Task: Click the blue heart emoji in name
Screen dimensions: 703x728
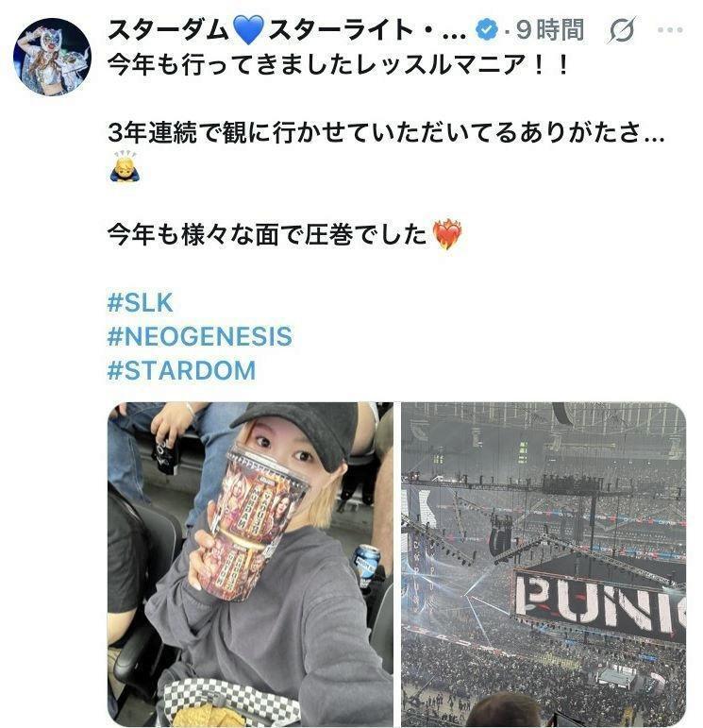Action: [x=248, y=30]
